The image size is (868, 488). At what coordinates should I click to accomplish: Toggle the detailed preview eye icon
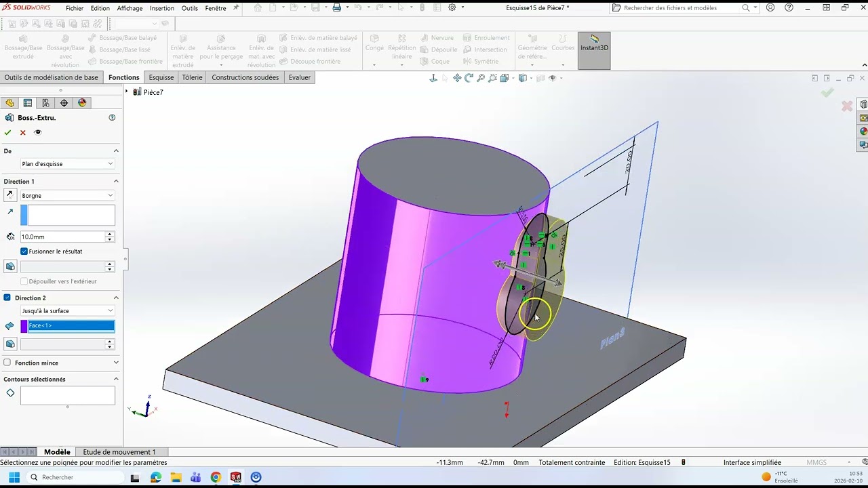tap(37, 133)
